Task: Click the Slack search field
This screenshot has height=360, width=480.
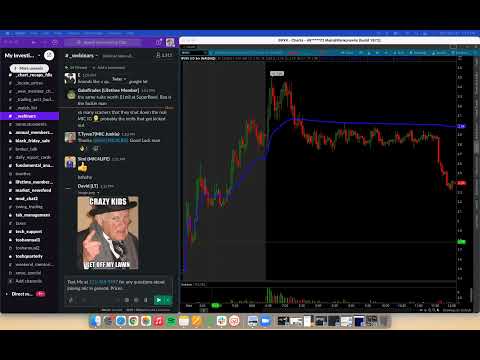Action: [x=104, y=42]
